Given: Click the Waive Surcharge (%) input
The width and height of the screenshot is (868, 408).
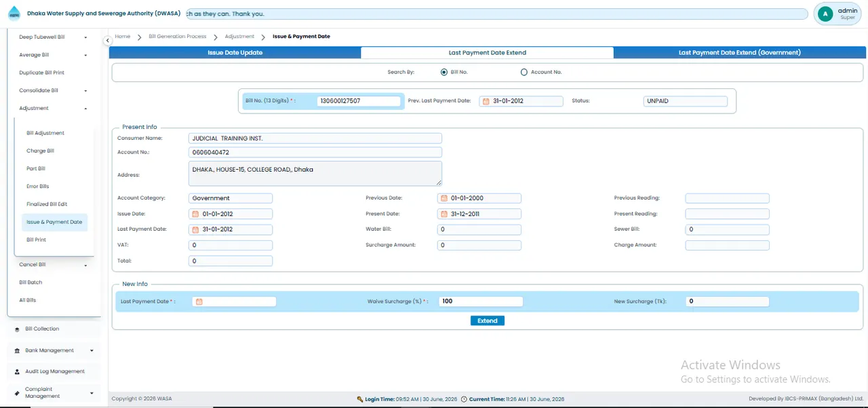Looking at the screenshot, I should tap(481, 301).
